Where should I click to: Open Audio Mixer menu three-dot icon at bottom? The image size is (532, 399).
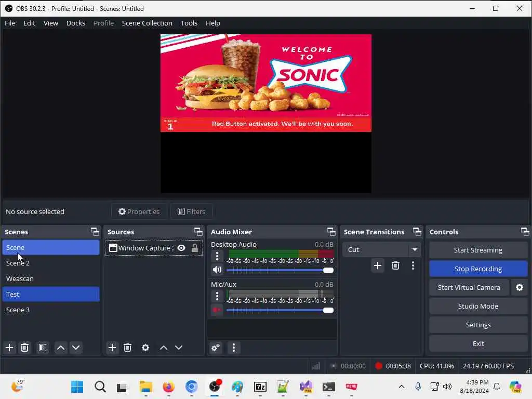pos(233,348)
